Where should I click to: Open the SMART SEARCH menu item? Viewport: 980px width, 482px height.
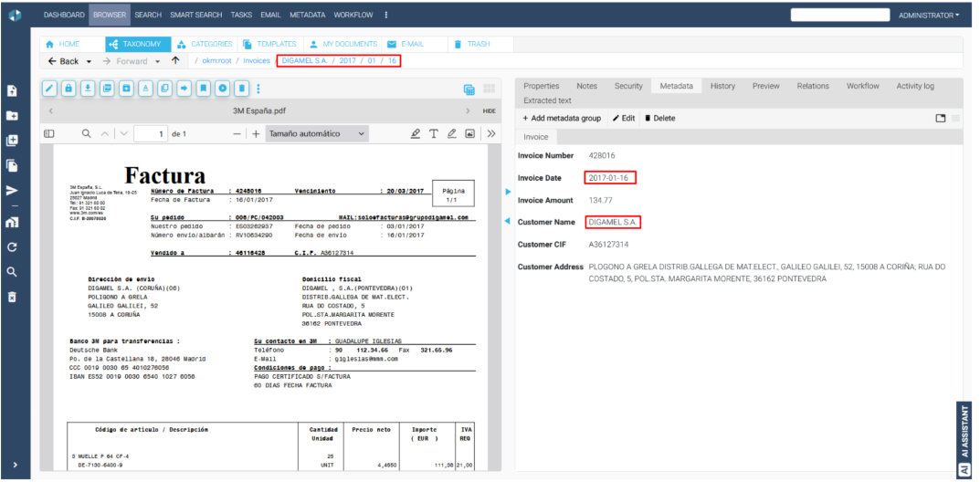(x=195, y=16)
